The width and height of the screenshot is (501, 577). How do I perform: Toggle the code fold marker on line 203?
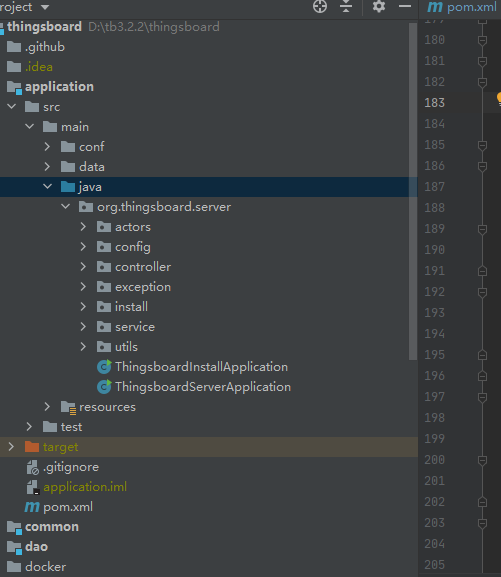pos(482,523)
